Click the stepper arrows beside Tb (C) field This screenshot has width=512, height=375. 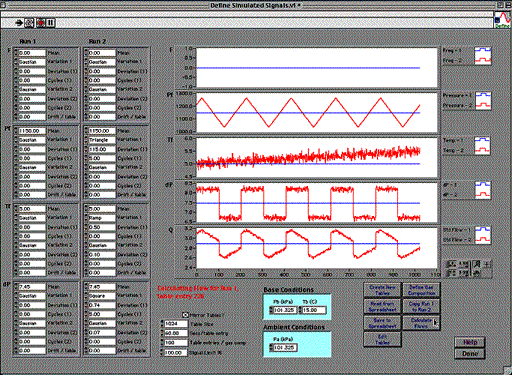[300, 310]
